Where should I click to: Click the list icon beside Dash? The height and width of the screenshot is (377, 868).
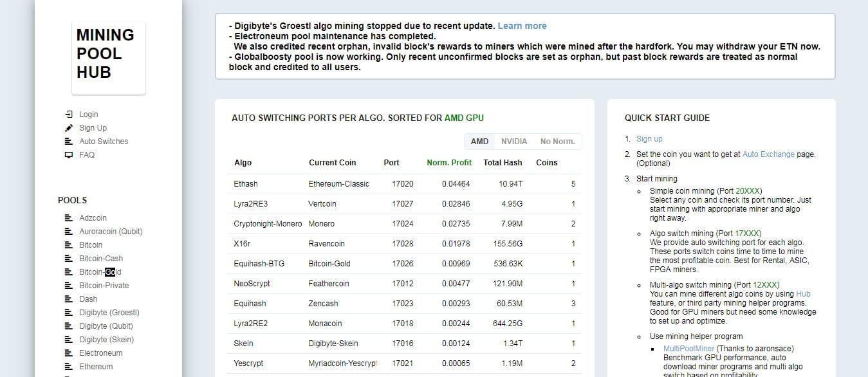pos(69,299)
